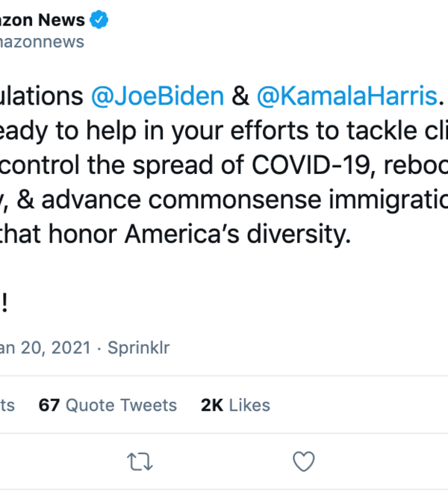Click the Sprinklr source label

coord(138,348)
